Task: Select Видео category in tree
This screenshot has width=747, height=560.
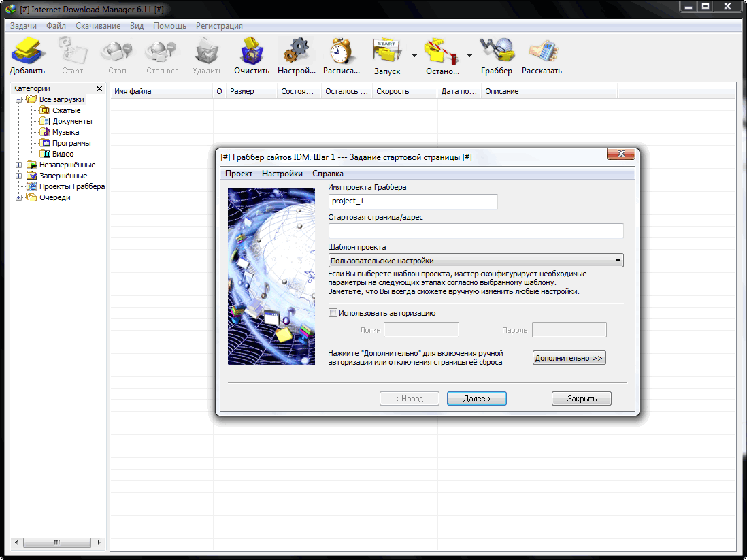Action: (x=63, y=154)
